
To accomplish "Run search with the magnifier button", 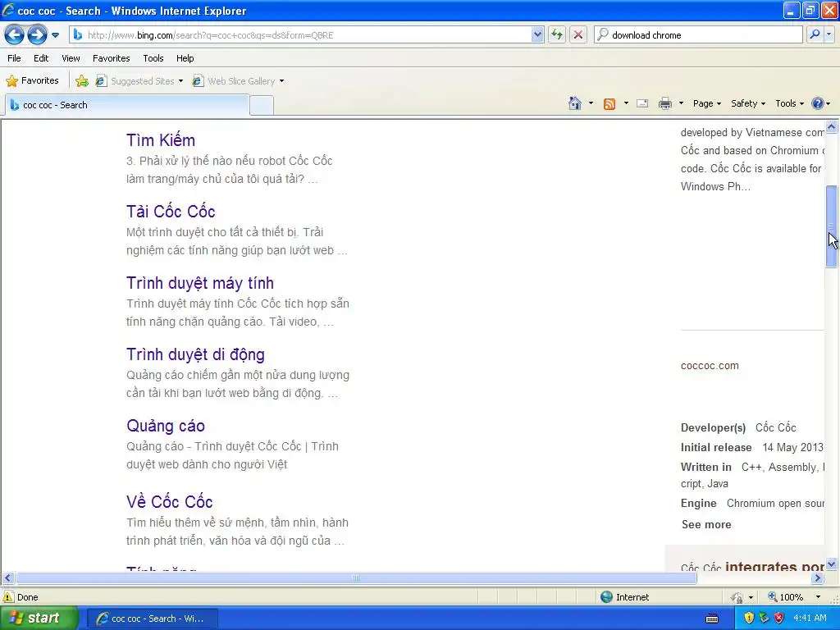I will (815, 34).
